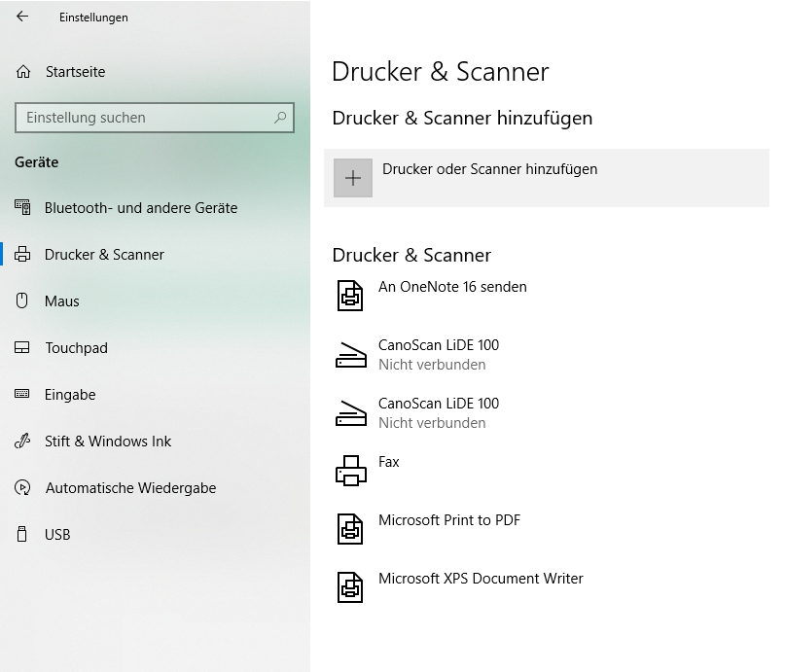Focus the Einstellung suchen search field
Screen dimensions: 785x672
(x=155, y=118)
